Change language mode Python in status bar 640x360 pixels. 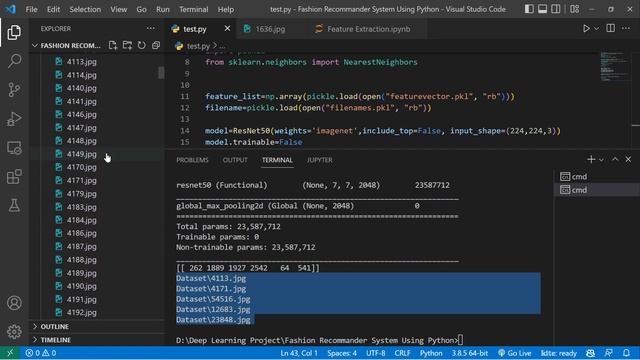point(431,353)
